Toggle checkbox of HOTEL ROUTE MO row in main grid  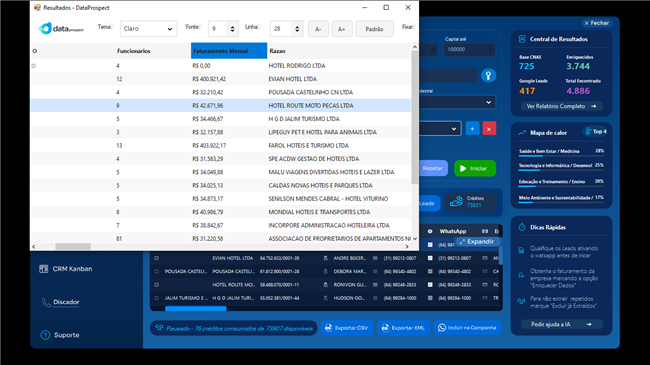(x=156, y=285)
